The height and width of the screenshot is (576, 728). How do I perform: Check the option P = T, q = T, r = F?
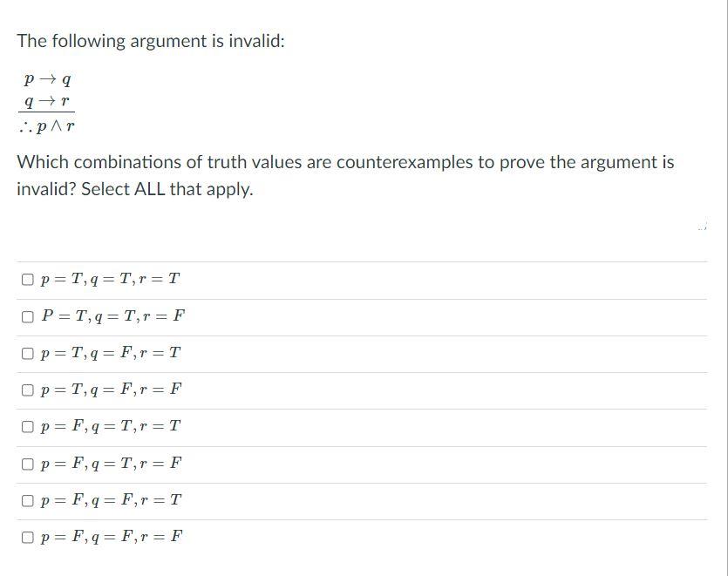coord(27,315)
